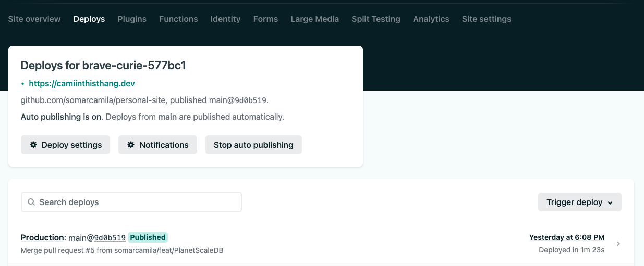Go to Site settings tab
644x266 pixels.
pos(487,19)
